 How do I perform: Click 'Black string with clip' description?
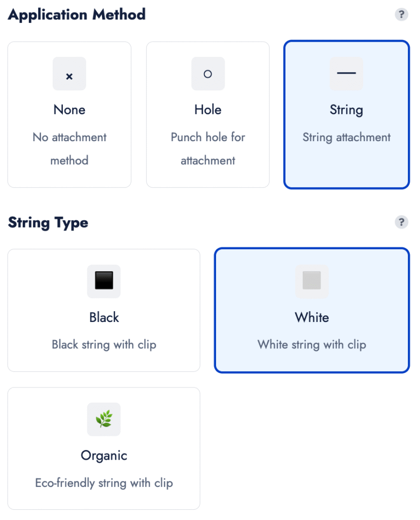coord(104,345)
